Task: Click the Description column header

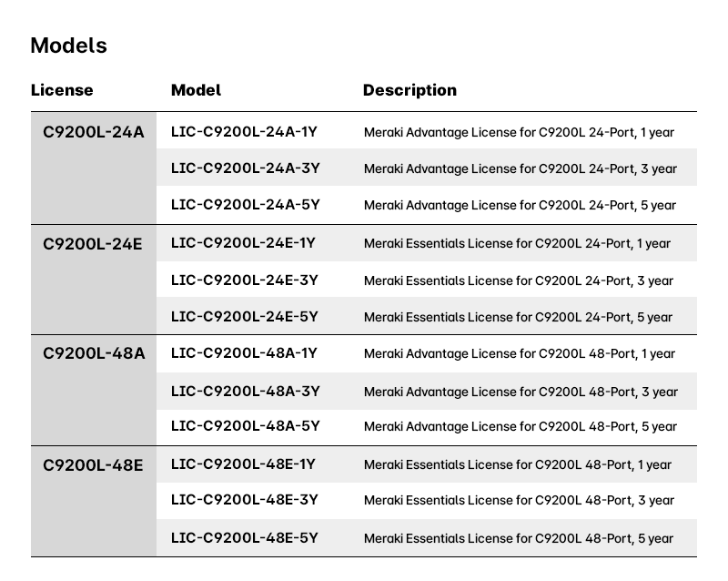Action: coord(409,90)
